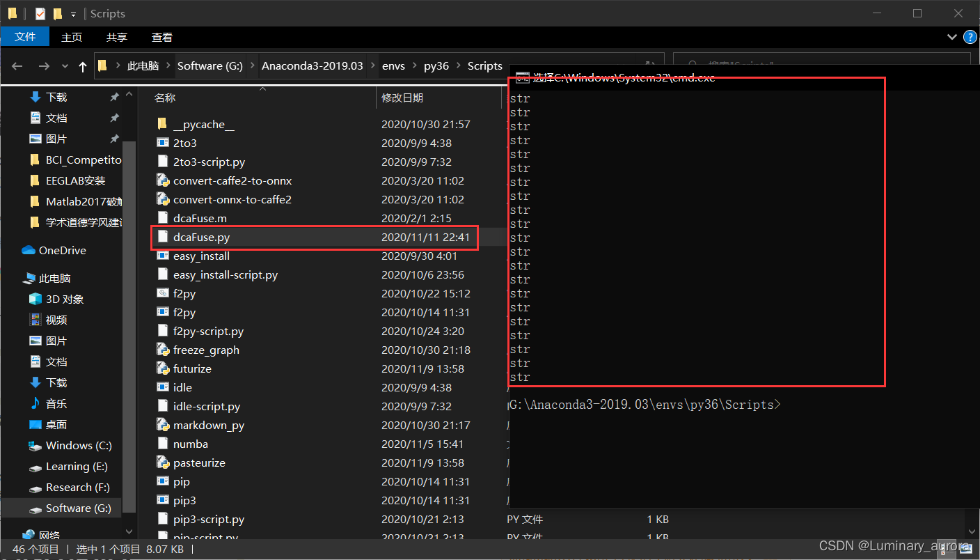Image resolution: width=980 pixels, height=560 pixels.
Task: Select the dcaFuse.m file icon
Action: (x=162, y=219)
